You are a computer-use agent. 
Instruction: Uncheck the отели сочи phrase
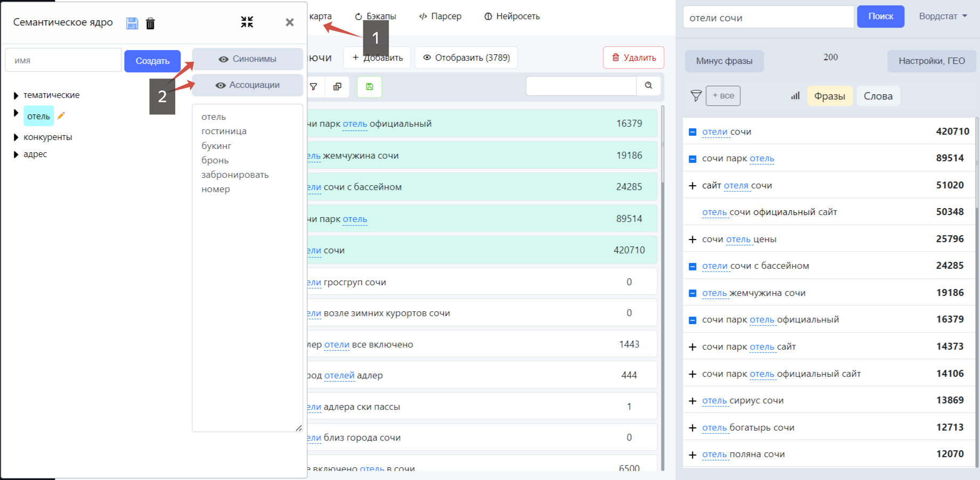pos(692,132)
